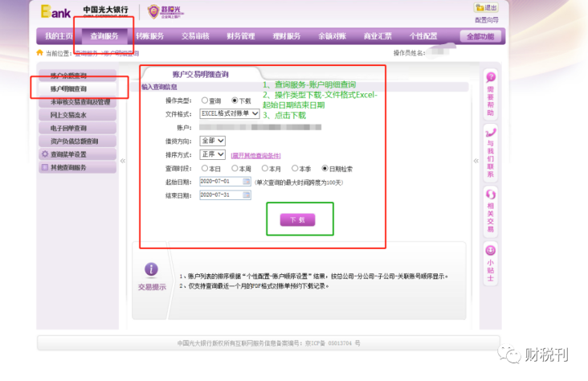Click the 账户交易明细查询 tab header
This screenshot has height=381, width=588.
click(x=201, y=74)
